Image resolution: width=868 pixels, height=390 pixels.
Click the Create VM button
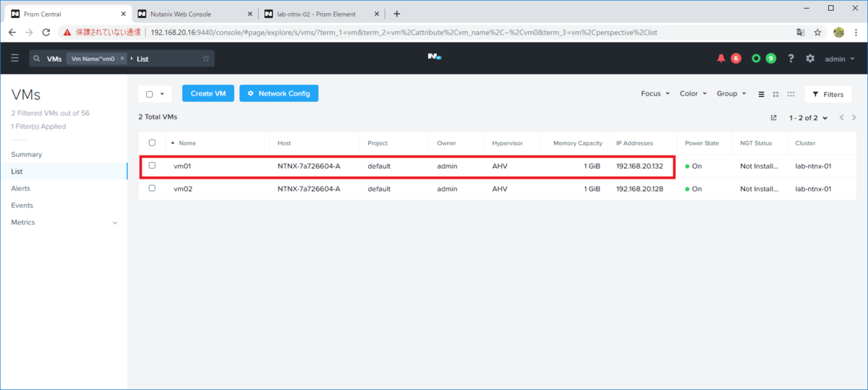208,93
